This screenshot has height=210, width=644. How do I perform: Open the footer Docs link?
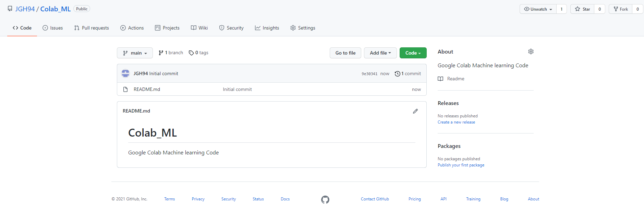pos(285,199)
